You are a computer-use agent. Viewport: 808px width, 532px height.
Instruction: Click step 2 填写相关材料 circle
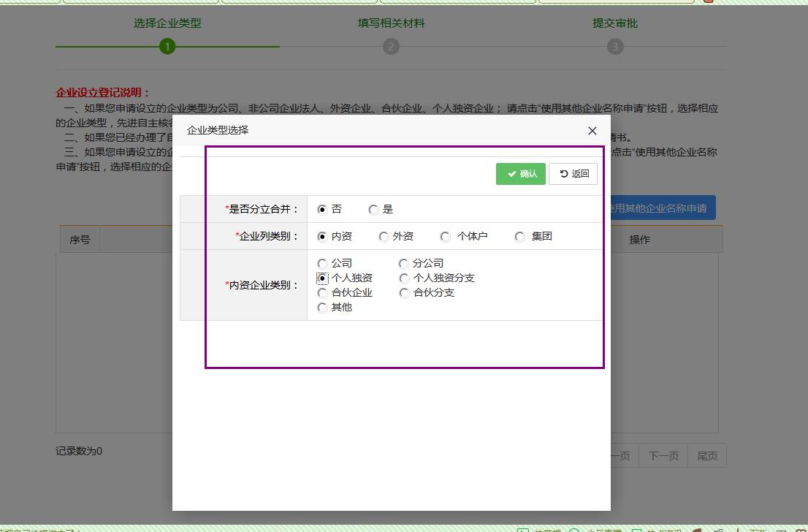tap(391, 47)
